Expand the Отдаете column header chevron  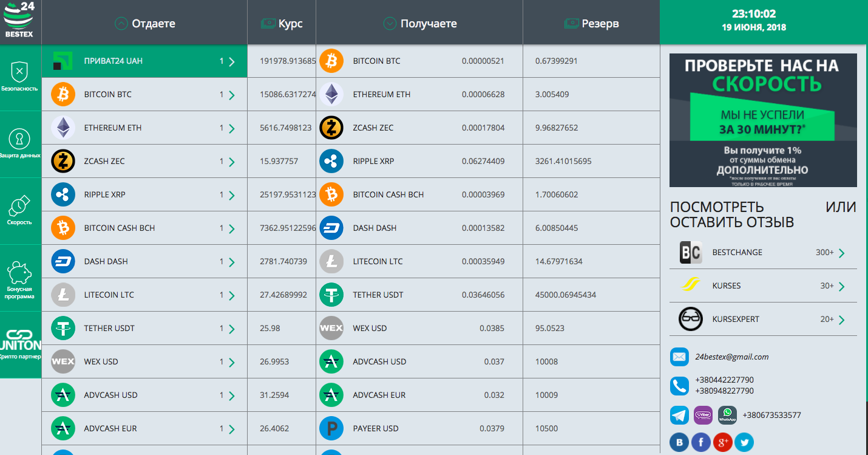pos(121,24)
